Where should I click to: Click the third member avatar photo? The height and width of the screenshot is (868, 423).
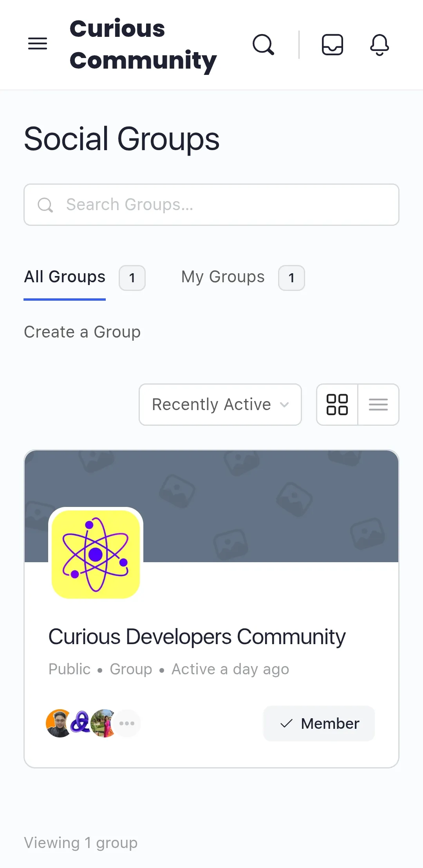(103, 723)
